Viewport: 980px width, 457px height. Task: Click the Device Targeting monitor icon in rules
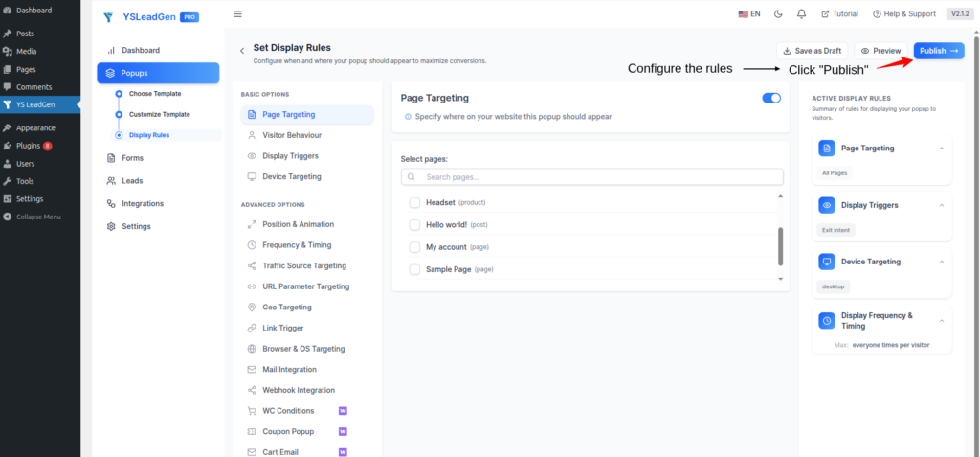(x=827, y=262)
